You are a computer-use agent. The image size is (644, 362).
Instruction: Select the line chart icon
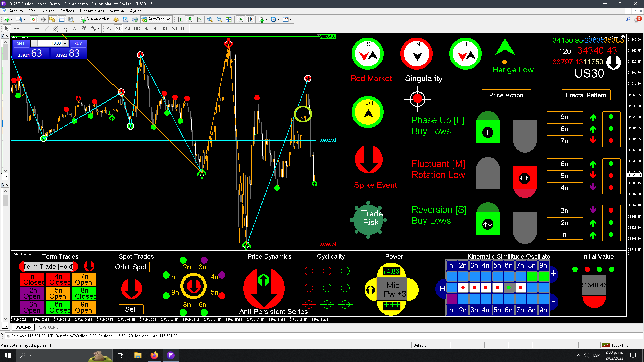pyautogui.click(x=199, y=19)
